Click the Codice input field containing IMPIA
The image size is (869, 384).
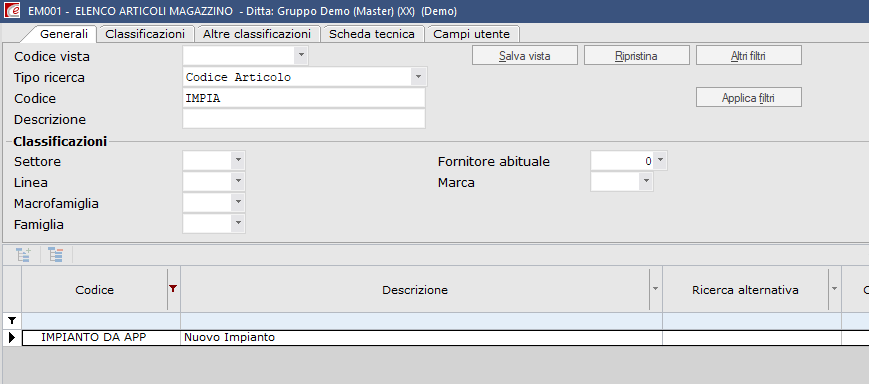pos(304,98)
